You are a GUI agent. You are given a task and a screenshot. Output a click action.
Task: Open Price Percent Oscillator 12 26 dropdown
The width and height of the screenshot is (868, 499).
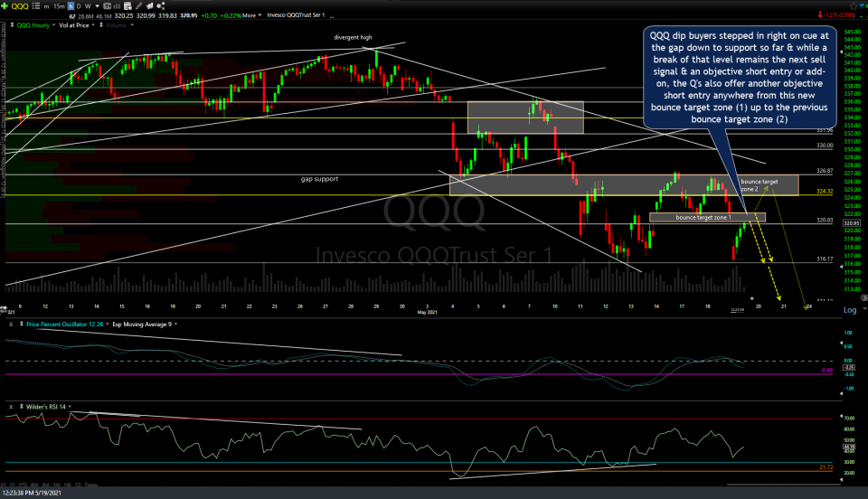pos(108,325)
